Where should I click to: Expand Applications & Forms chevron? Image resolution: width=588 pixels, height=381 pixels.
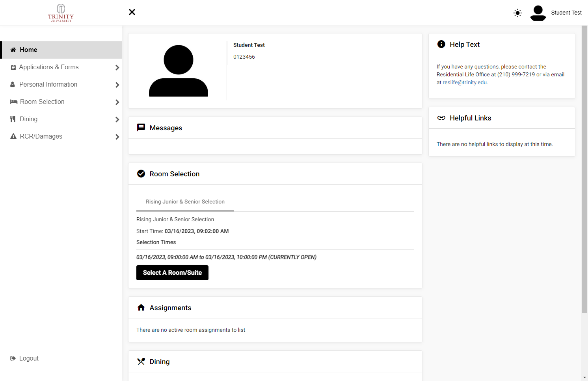tap(117, 68)
